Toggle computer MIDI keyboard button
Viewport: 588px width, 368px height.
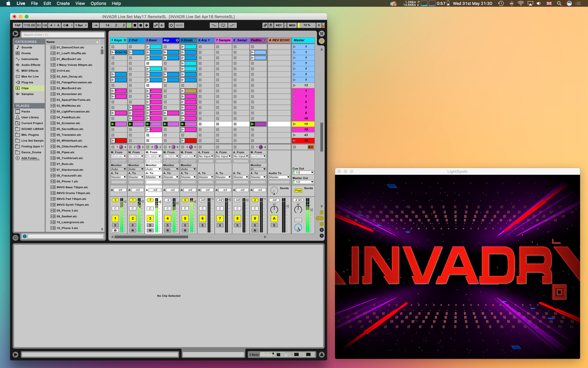[x=271, y=25]
